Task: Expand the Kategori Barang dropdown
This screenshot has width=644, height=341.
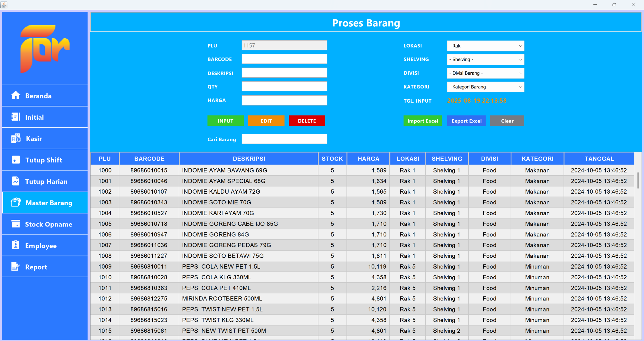Action: pyautogui.click(x=485, y=87)
